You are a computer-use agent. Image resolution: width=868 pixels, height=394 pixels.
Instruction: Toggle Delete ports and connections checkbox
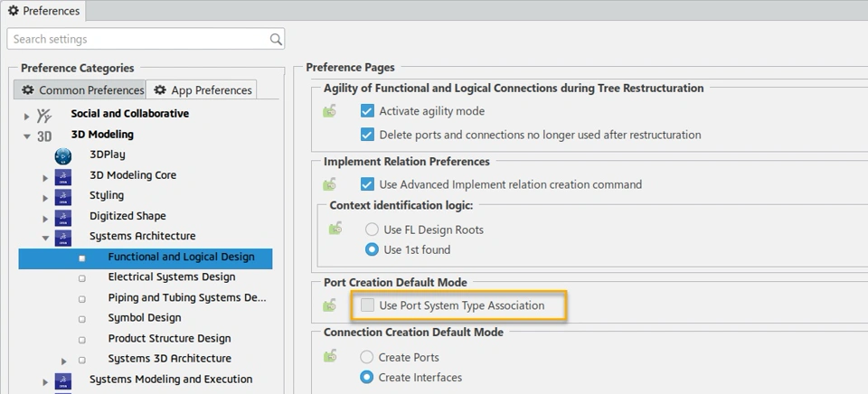(x=367, y=135)
